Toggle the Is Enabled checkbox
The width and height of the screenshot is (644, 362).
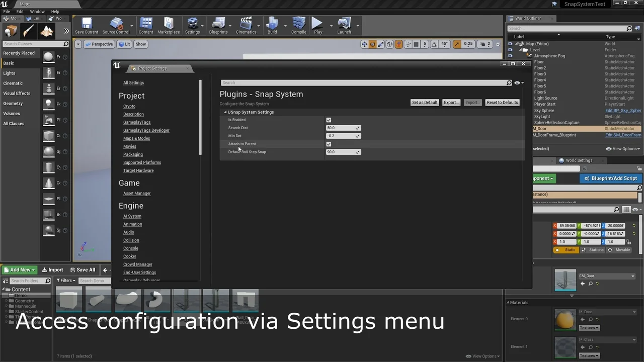pos(329,120)
